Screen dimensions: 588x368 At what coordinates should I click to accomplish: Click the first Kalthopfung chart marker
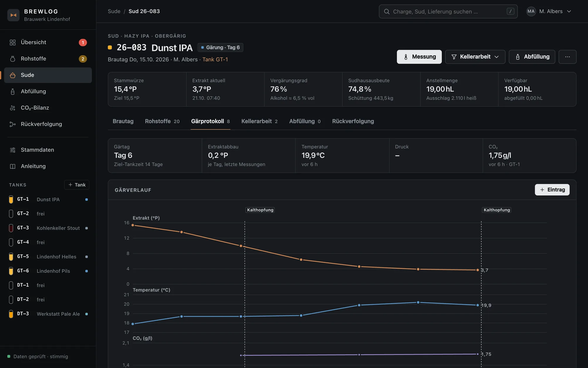(x=260, y=210)
